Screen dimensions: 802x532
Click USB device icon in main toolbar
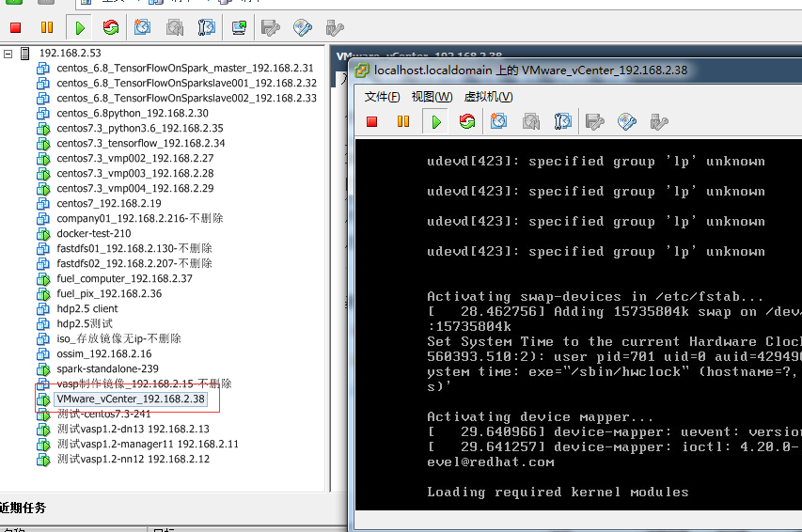335,27
